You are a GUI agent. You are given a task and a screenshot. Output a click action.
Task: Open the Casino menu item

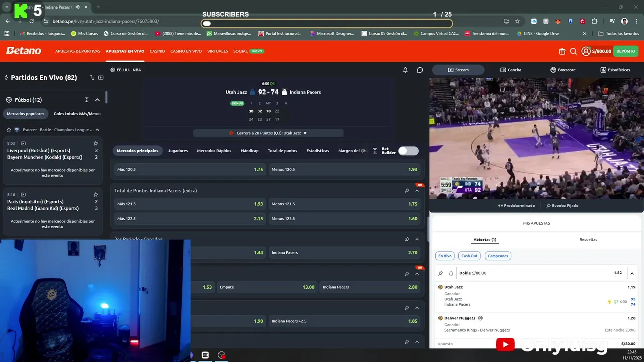157,51
